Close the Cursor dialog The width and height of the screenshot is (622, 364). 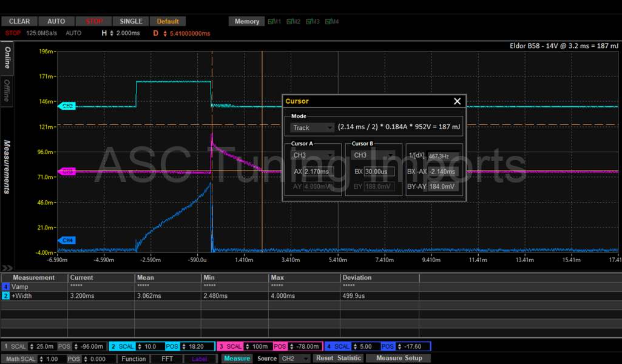click(457, 101)
